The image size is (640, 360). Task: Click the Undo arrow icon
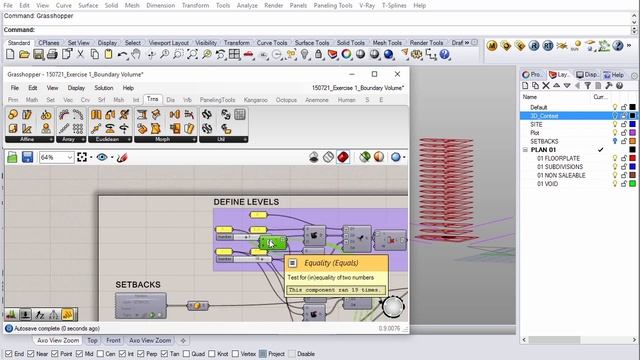coord(122,54)
